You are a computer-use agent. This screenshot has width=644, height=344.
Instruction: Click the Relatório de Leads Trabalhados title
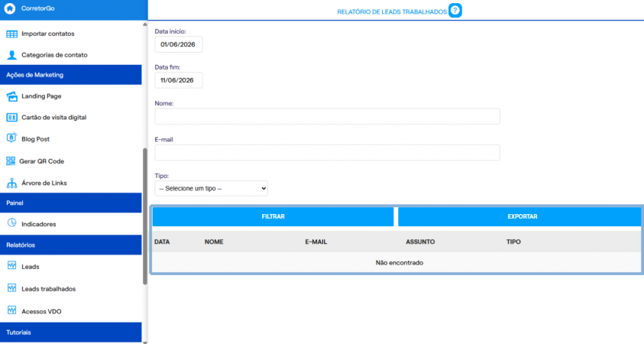pos(392,12)
